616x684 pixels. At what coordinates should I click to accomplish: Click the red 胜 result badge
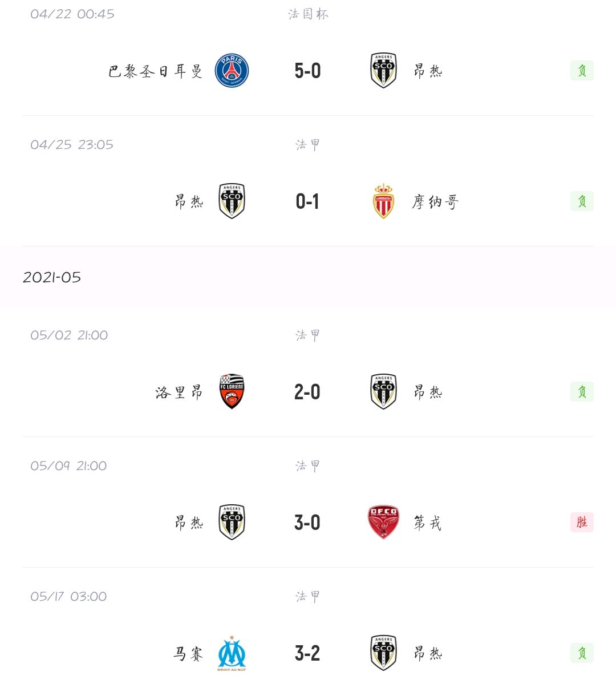pyautogui.click(x=582, y=522)
